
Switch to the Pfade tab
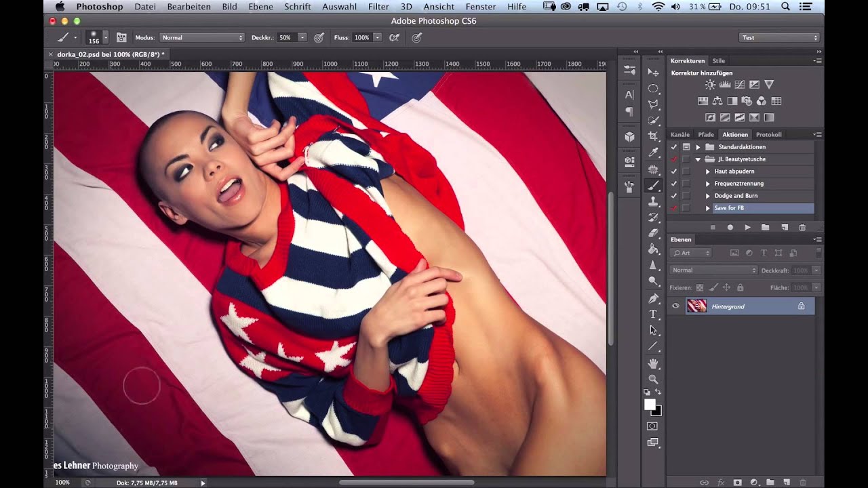coord(706,135)
